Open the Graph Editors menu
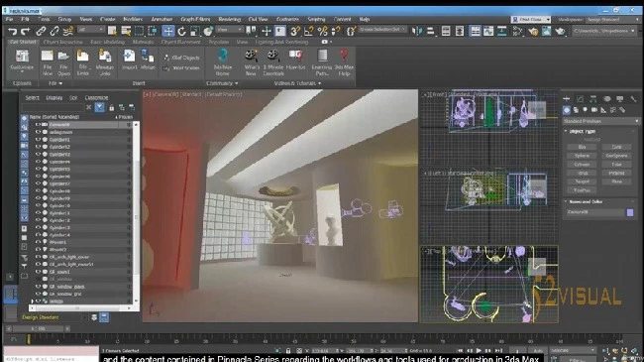 coord(195,19)
